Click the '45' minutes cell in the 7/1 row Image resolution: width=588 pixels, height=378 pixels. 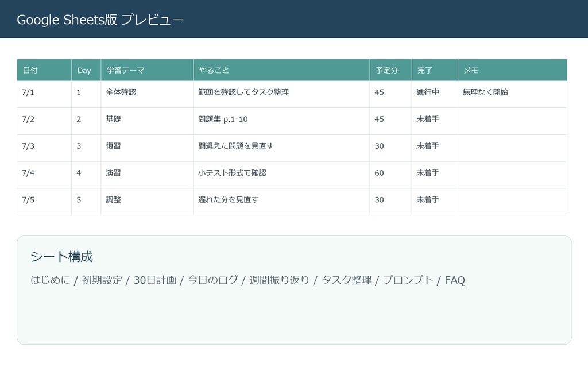(390, 94)
